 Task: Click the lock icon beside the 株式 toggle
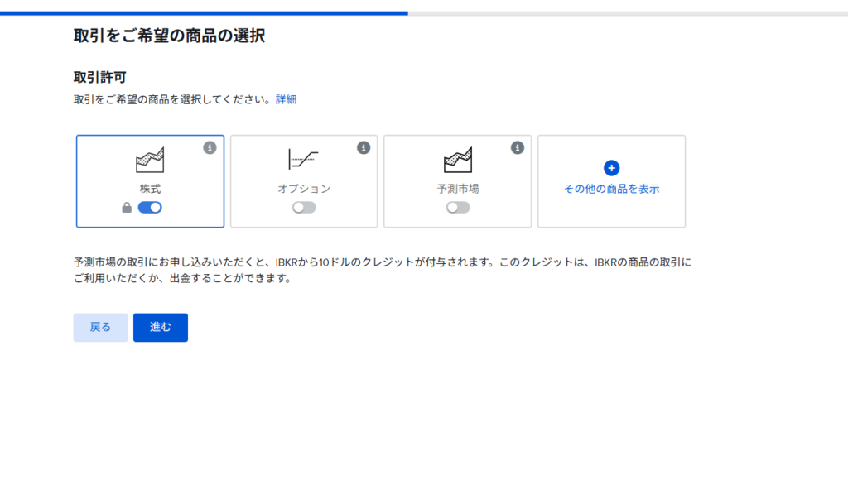pos(127,208)
